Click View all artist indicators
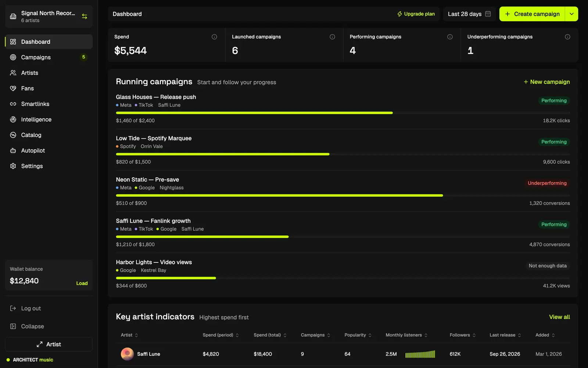 coord(559,317)
